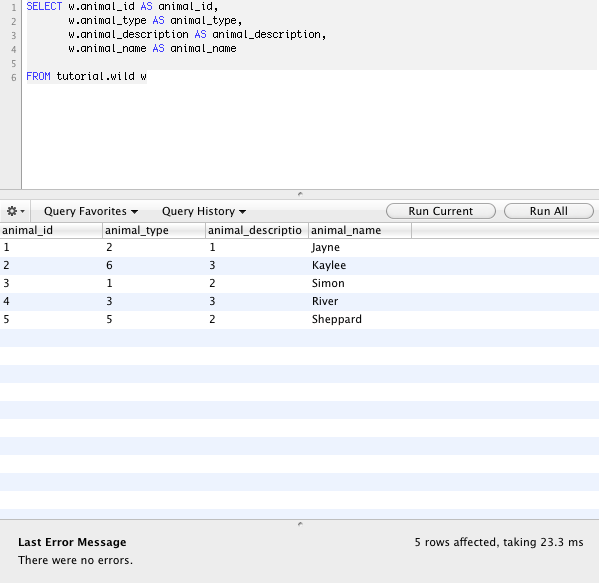Click the Run Current button
Screen dimensions: 599x583
coord(440,211)
